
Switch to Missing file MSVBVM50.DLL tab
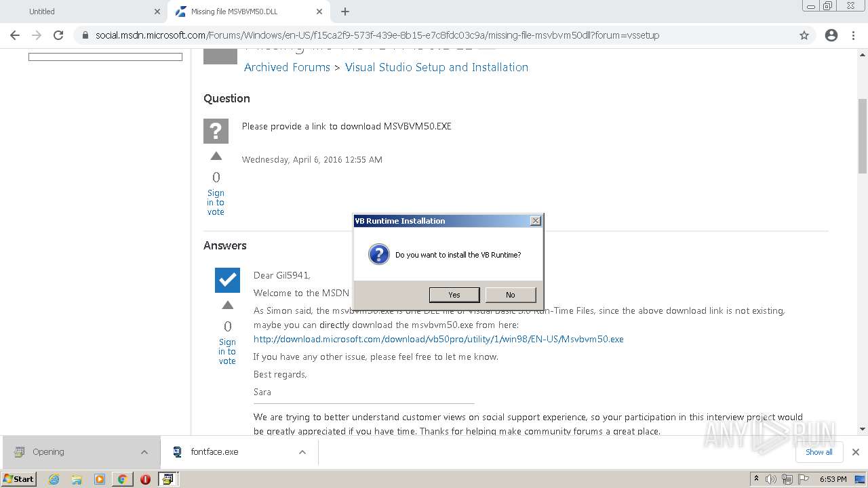click(248, 12)
